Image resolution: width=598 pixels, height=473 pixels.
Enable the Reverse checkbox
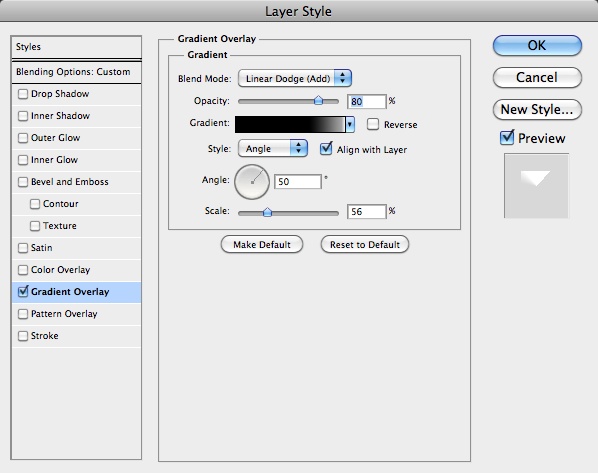(373, 124)
